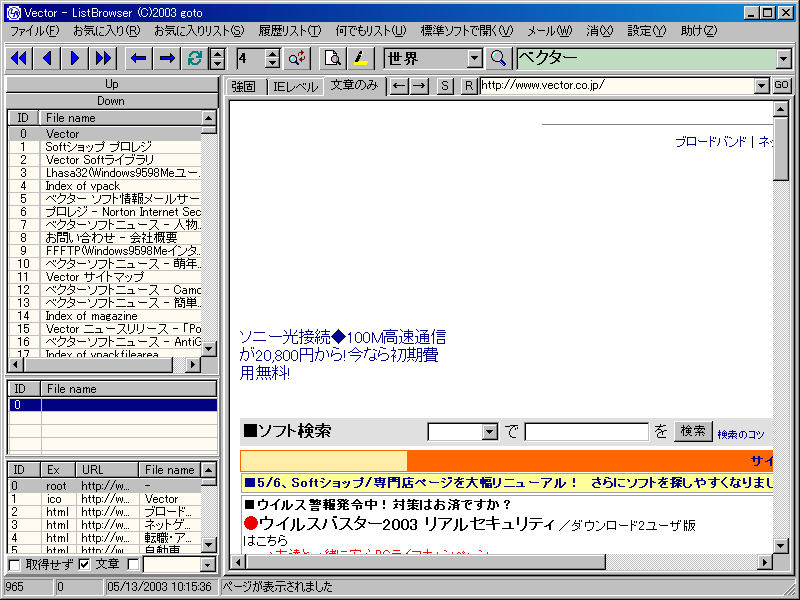Viewport: 800px width, 600px height.
Task: Click the File name column header of top list
Action: click(121, 118)
